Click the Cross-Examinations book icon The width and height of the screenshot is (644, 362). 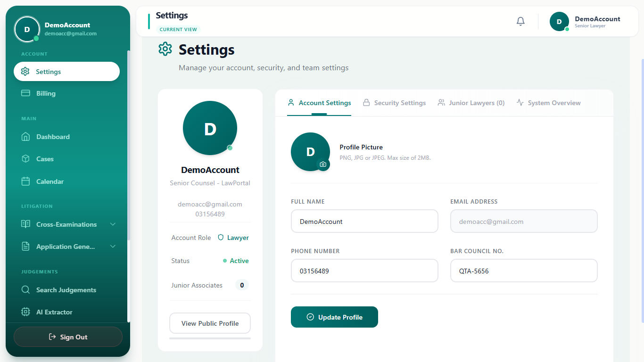click(26, 224)
